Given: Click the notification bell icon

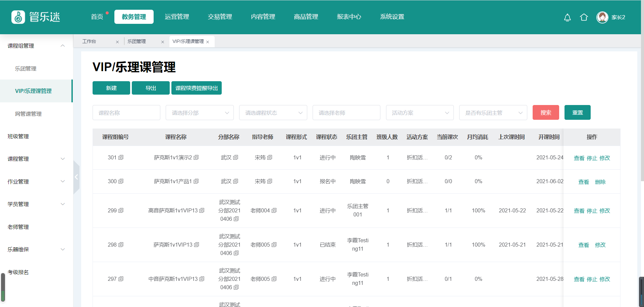Looking at the screenshot, I should pyautogui.click(x=567, y=17).
